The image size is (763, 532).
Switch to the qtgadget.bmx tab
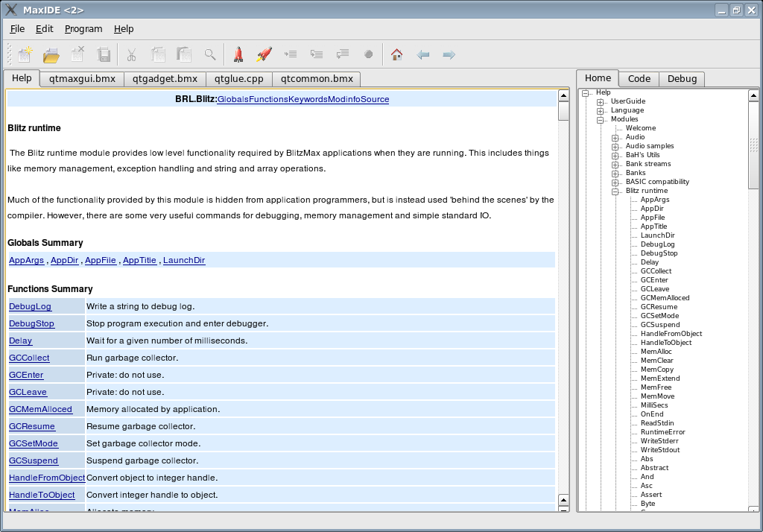point(165,79)
